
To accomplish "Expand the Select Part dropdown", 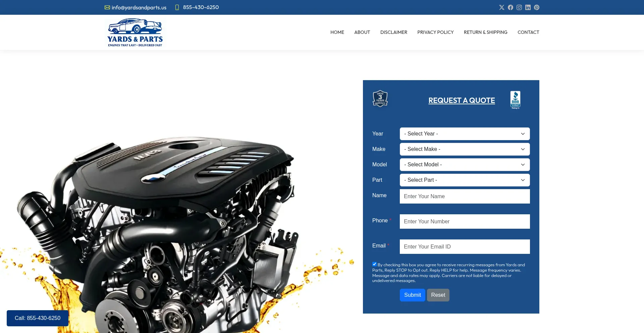I will (x=465, y=180).
